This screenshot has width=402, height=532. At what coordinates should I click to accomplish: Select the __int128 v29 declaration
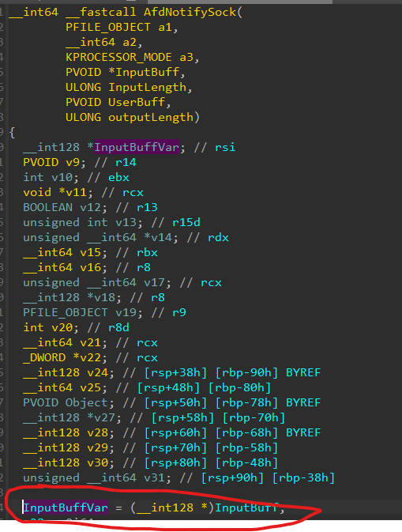tap(69, 447)
